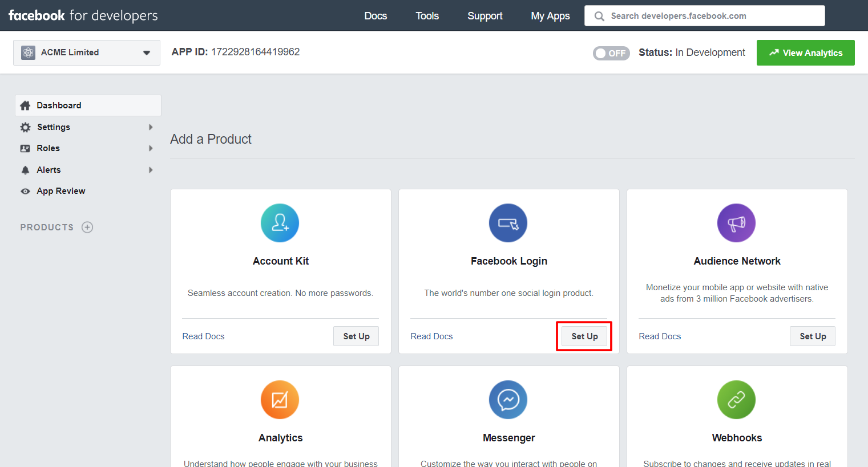868x467 pixels.
Task: Click the Account Kit product icon
Action: 280,223
